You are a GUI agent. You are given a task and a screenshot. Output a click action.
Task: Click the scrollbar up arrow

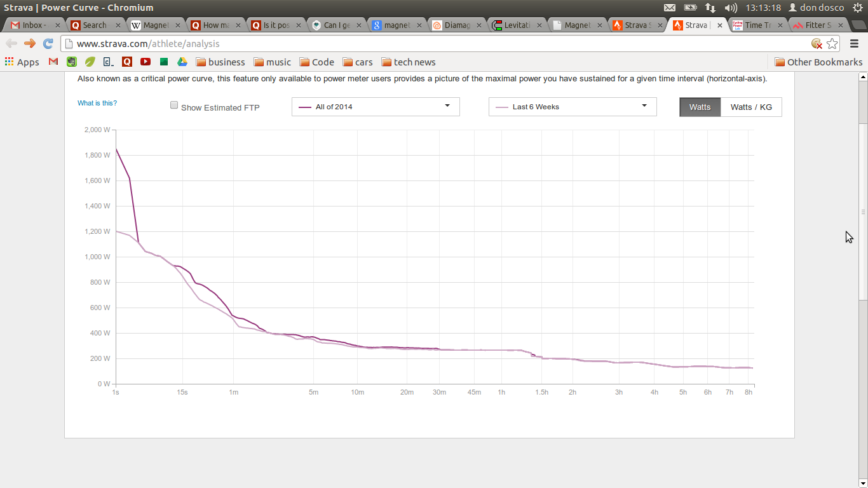(863, 77)
